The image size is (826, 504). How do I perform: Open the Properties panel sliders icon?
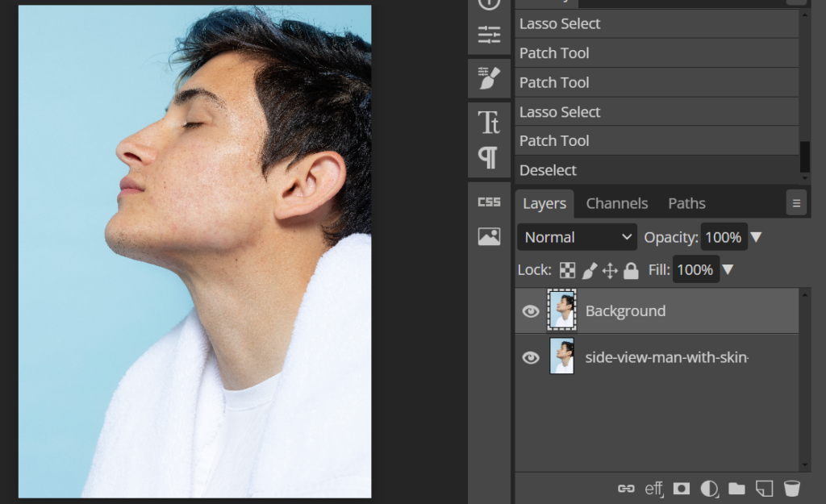tap(489, 35)
